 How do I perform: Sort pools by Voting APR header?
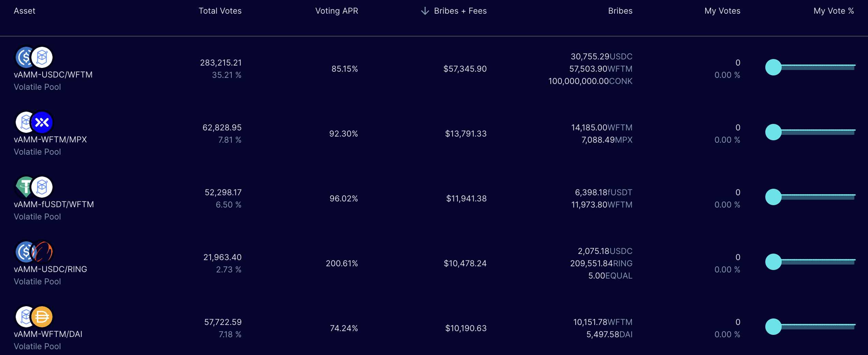pos(337,11)
